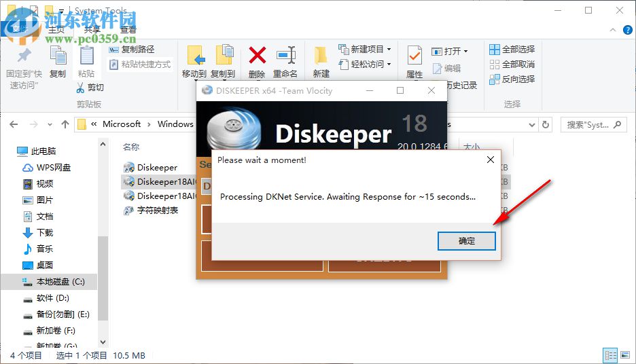Open Explorer help question mark icon
The height and width of the screenshot is (364, 636).
point(627,30)
